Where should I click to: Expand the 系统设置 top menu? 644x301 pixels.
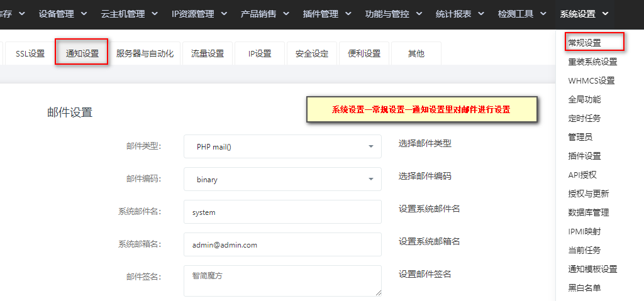584,14
